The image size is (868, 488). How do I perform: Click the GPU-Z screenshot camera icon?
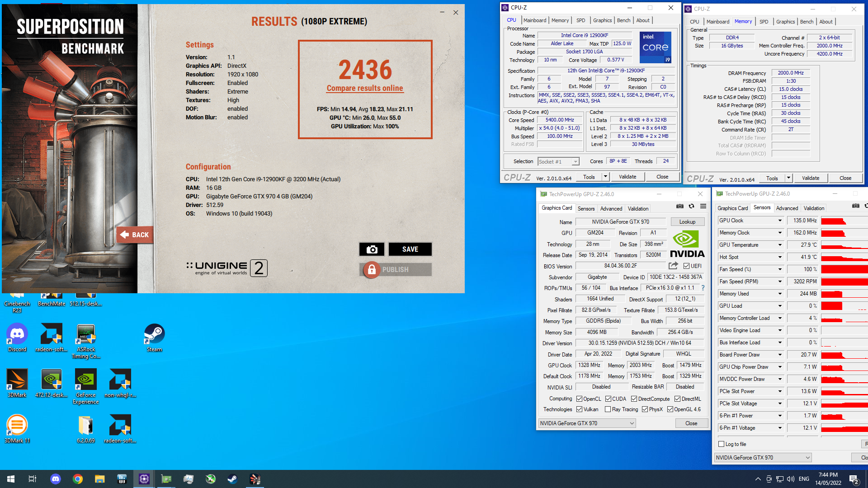(679, 206)
